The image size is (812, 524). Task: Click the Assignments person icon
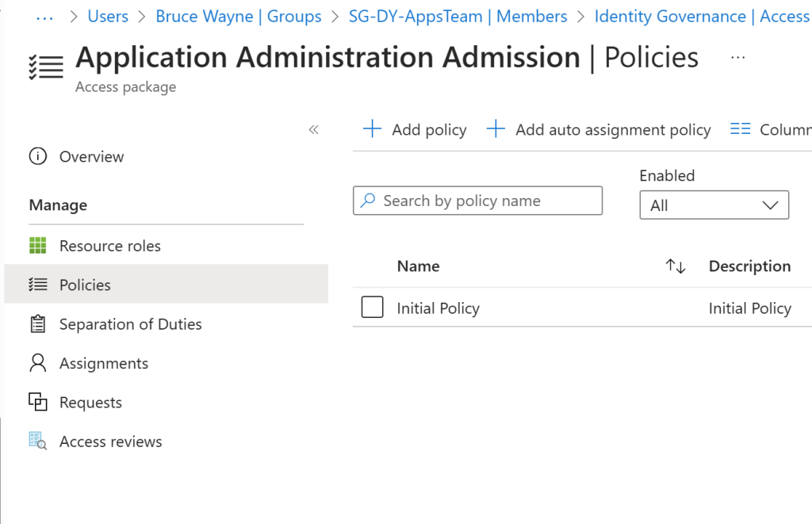[x=37, y=363]
